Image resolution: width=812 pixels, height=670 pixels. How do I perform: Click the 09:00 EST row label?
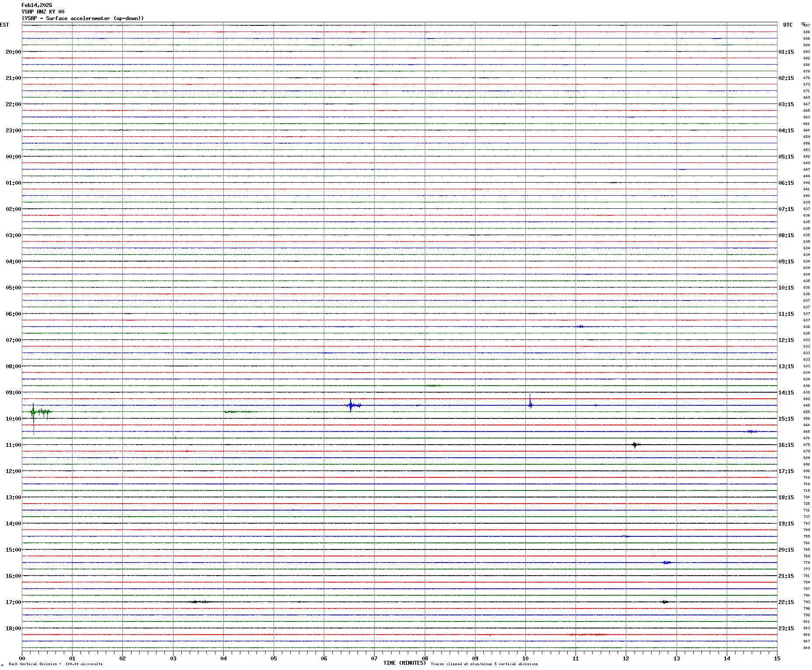13,393
